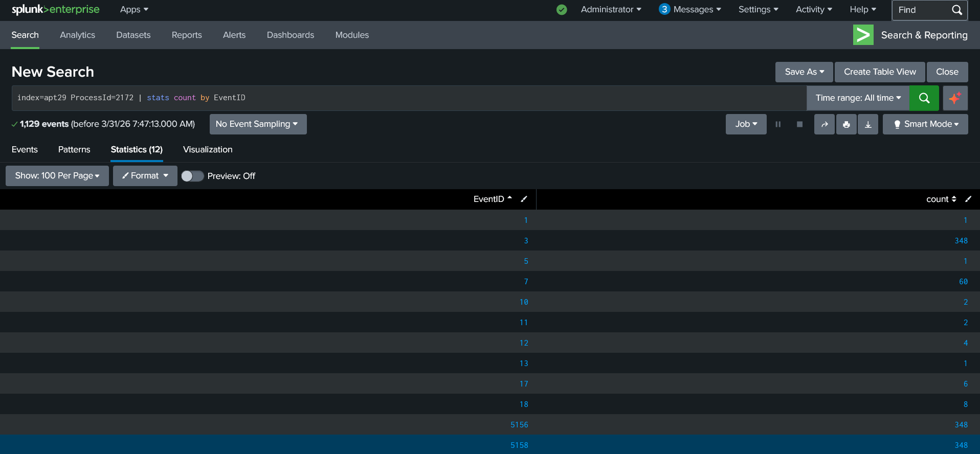Share the search job arrow icon
The image size is (980, 454).
click(x=825, y=124)
